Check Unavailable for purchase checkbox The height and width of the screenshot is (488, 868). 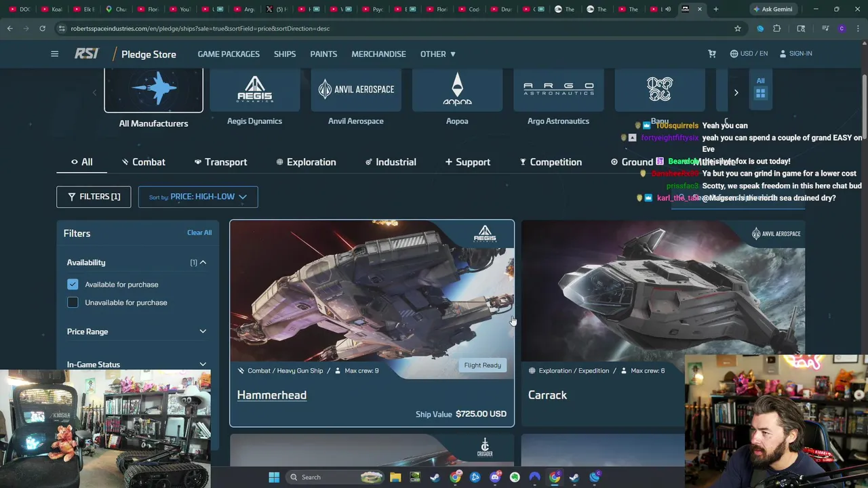tap(73, 302)
